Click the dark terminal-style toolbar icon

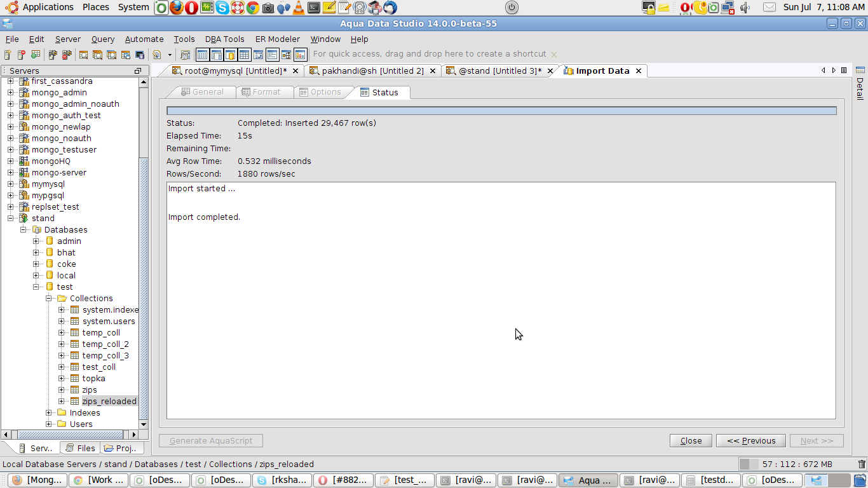[x=139, y=55]
